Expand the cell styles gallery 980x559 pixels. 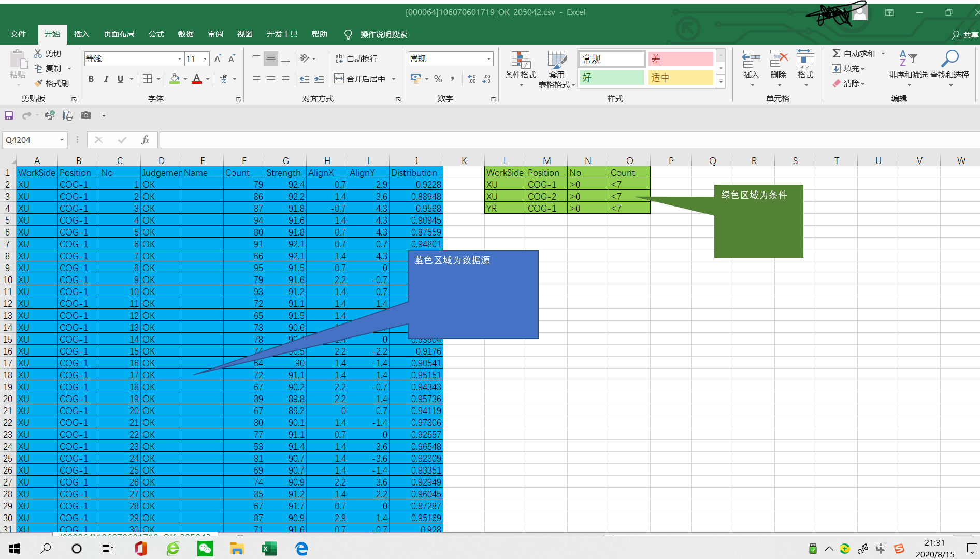[720, 81]
